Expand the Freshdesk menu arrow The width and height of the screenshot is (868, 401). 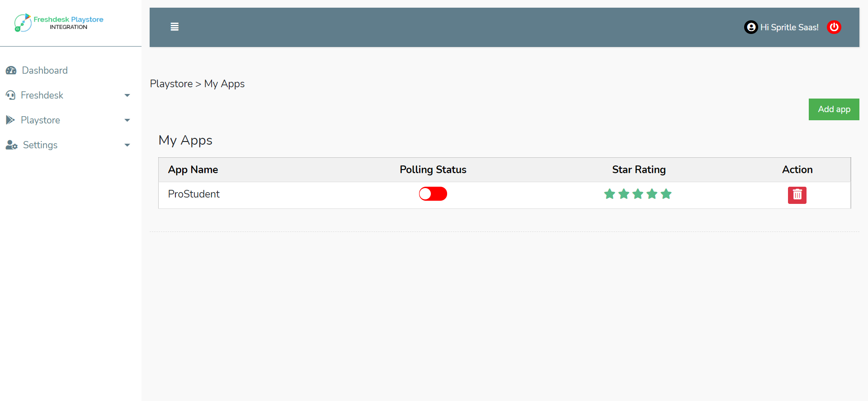click(x=127, y=95)
